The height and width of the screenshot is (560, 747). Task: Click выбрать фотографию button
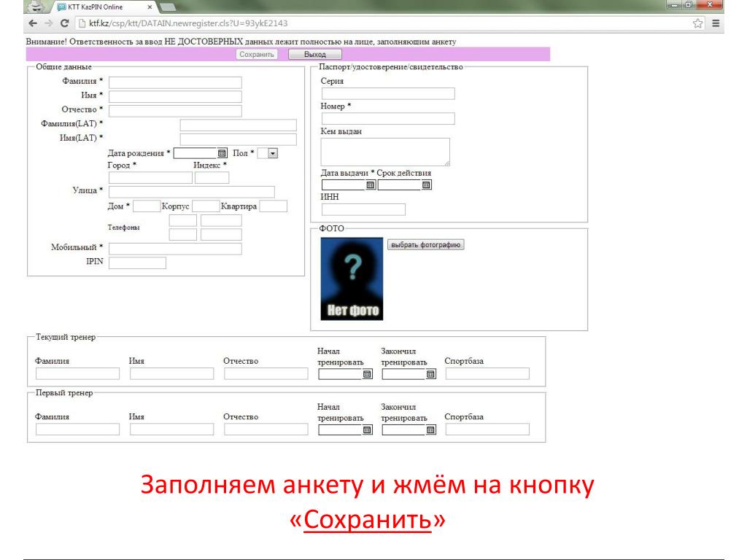click(426, 245)
